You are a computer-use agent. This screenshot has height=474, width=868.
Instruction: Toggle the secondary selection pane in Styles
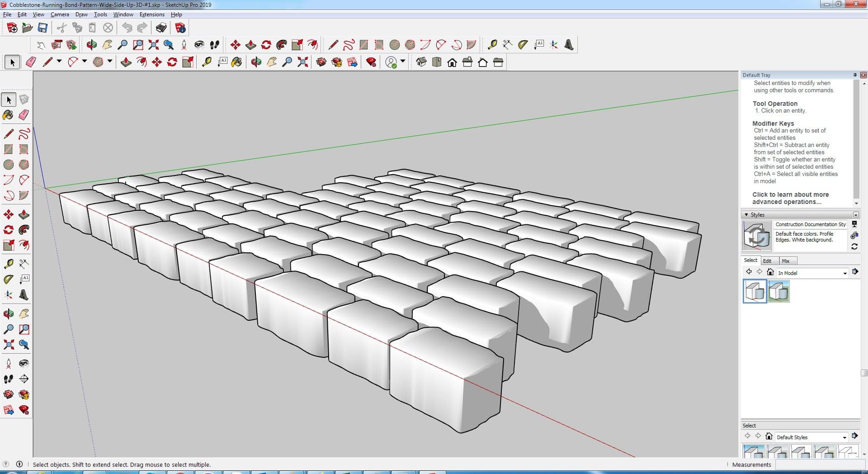tap(854, 224)
